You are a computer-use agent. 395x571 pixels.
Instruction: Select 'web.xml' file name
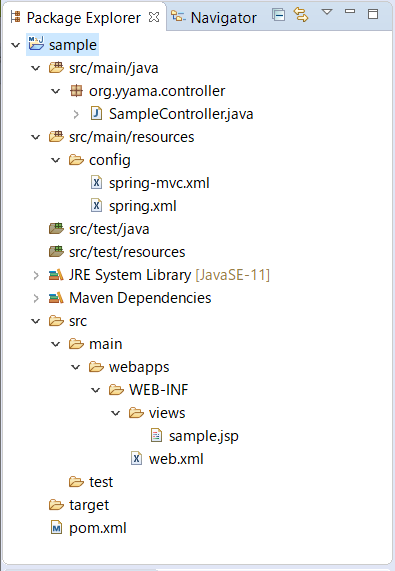pos(176,458)
